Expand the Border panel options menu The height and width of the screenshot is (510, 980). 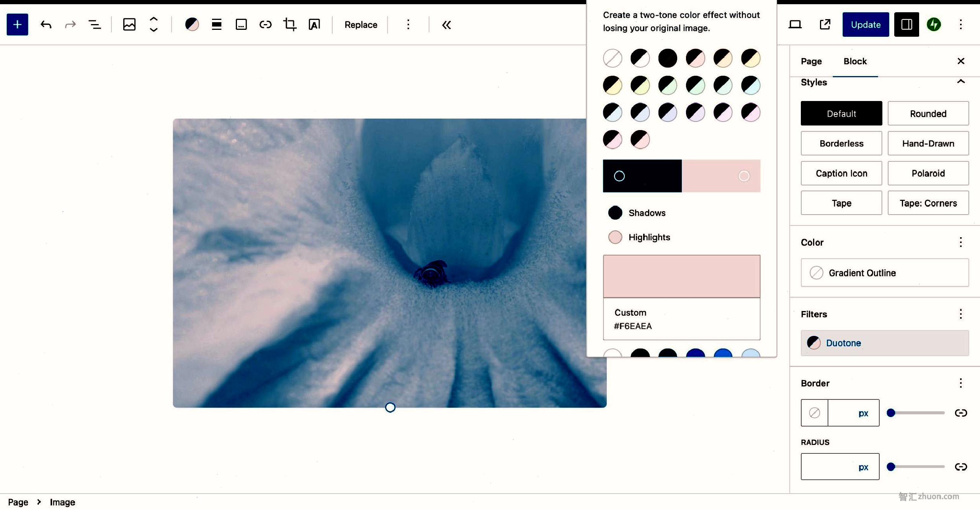pyautogui.click(x=962, y=383)
